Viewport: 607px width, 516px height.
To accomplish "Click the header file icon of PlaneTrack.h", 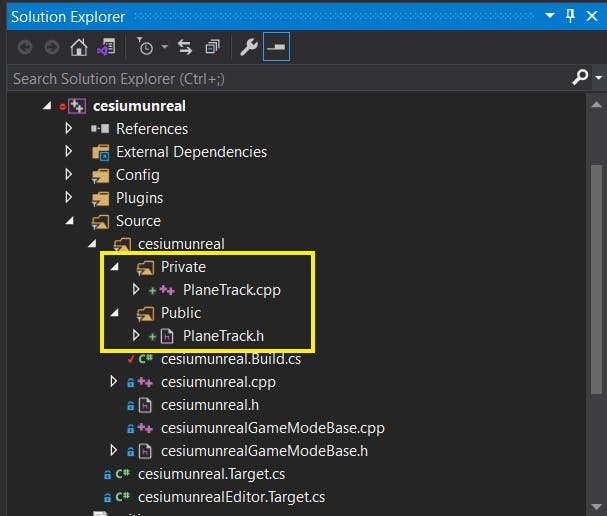I will (x=167, y=336).
